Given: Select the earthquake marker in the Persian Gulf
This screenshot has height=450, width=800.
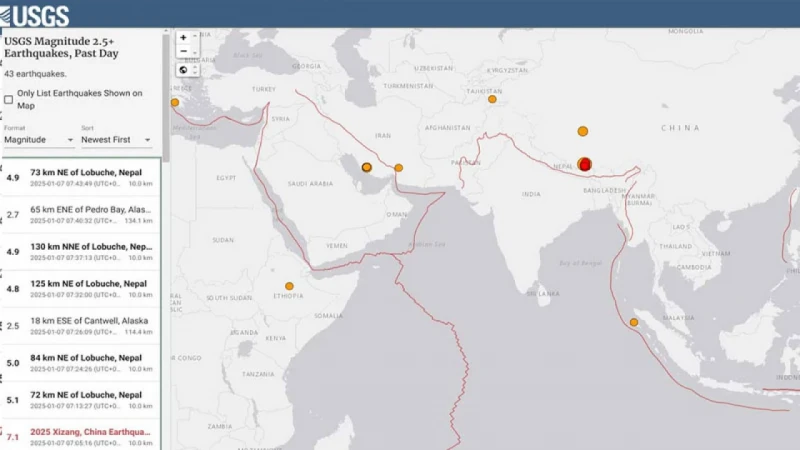Looking at the screenshot, I should click(x=367, y=167).
